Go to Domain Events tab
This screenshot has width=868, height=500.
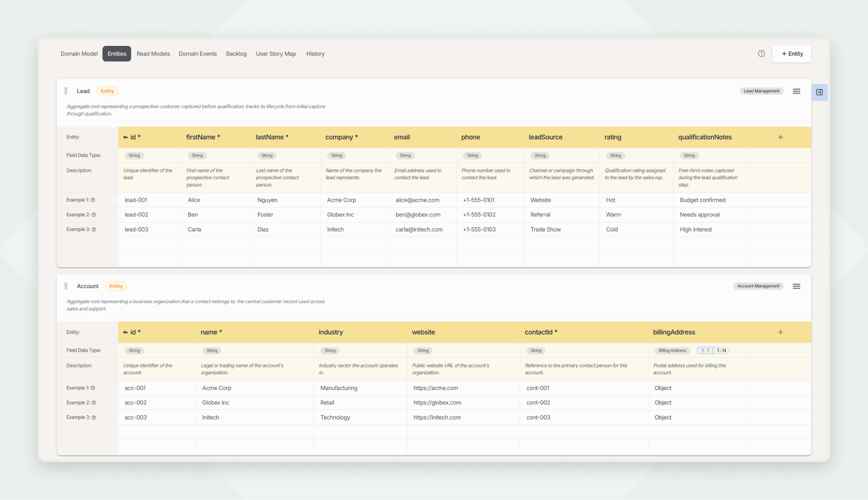[x=198, y=54]
